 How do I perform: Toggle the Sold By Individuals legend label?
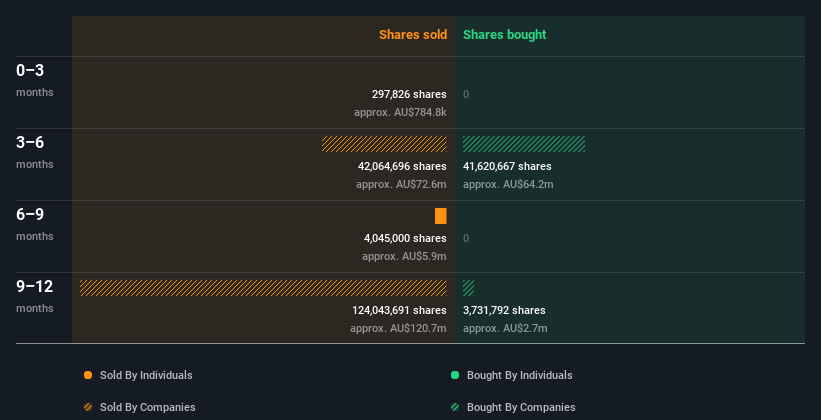click(146, 375)
